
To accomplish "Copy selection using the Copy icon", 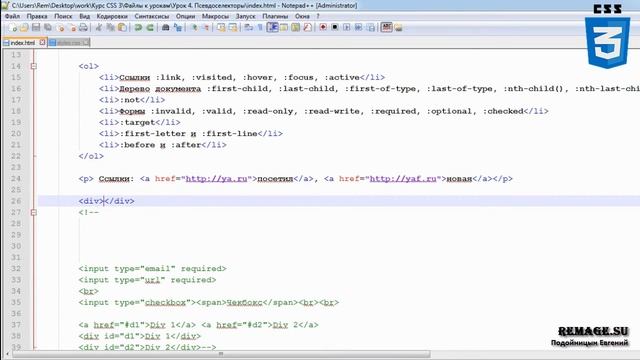I will 110,27.
